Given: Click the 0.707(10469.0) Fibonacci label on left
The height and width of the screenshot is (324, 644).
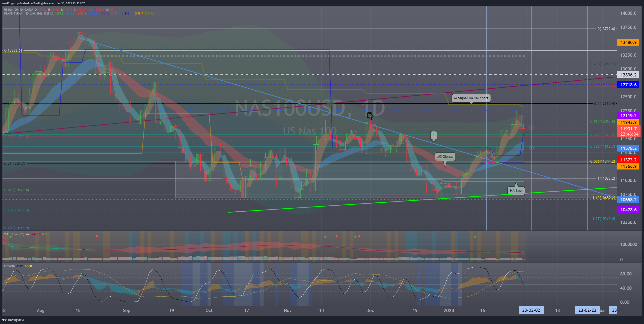Looking at the screenshot, I should 17,210.
